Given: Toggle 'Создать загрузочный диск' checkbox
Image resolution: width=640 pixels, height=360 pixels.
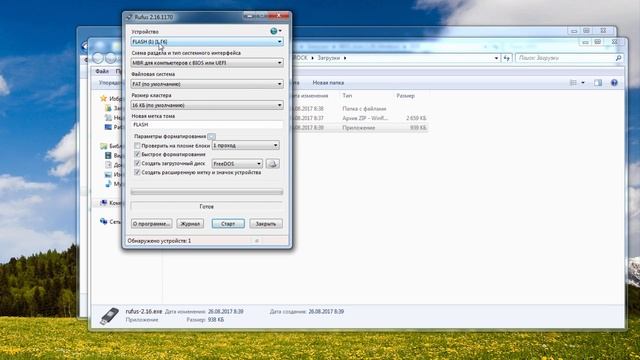Looking at the screenshot, I should pos(137,163).
